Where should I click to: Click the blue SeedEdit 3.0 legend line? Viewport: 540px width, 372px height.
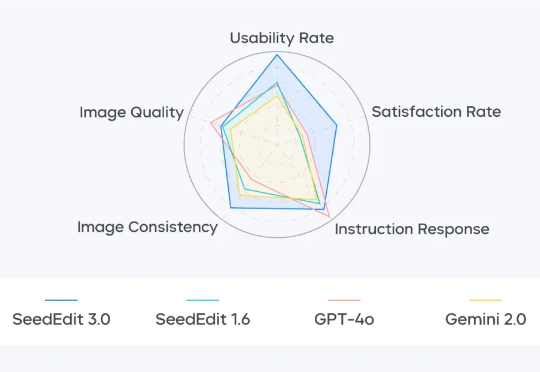click(61, 300)
